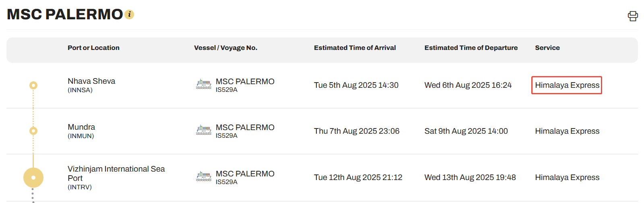Click the large Vizhinjam timeline marker
Image resolution: width=644 pixels, height=203 pixels.
pos(33,178)
